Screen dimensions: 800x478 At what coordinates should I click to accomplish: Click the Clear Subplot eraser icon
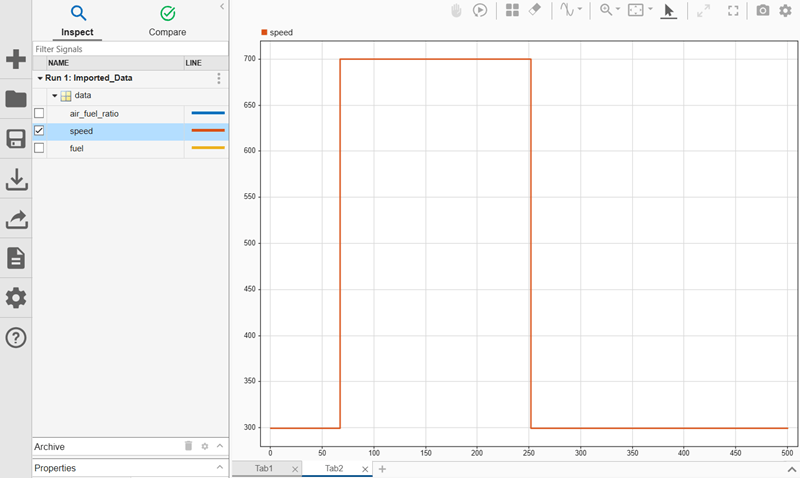(535, 10)
